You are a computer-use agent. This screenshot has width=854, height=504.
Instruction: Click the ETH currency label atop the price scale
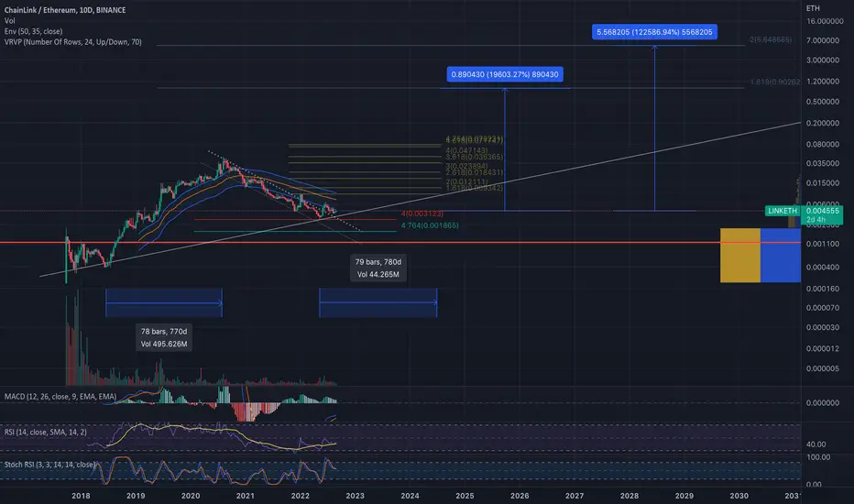[x=813, y=8]
